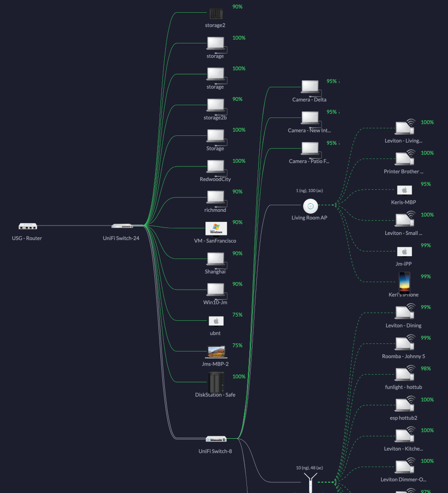The width and height of the screenshot is (448, 493).
Task: Select the "funlight - hottub" label
Action: click(x=404, y=388)
